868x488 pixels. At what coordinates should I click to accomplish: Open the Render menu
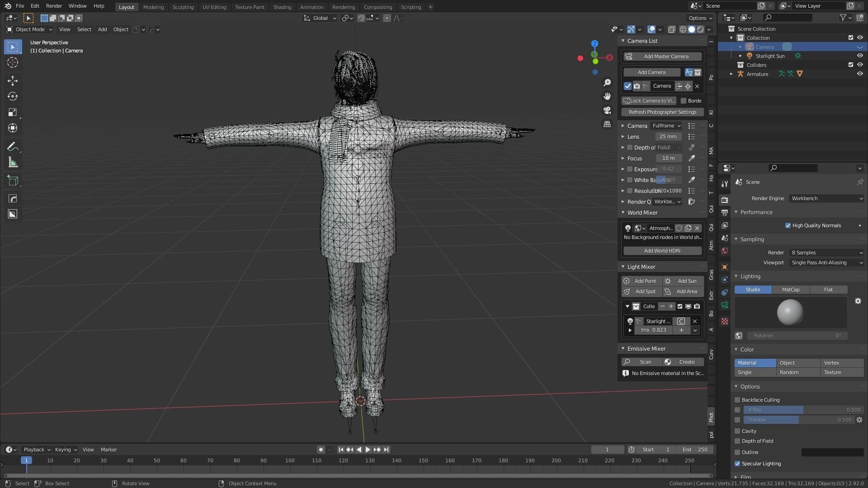tap(54, 6)
